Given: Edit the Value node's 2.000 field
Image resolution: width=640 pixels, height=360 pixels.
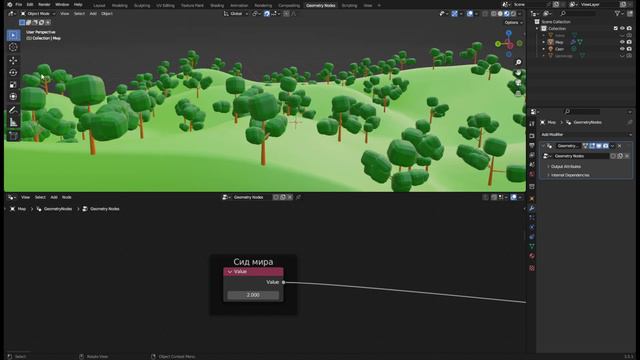Looking at the screenshot, I should click(253, 295).
